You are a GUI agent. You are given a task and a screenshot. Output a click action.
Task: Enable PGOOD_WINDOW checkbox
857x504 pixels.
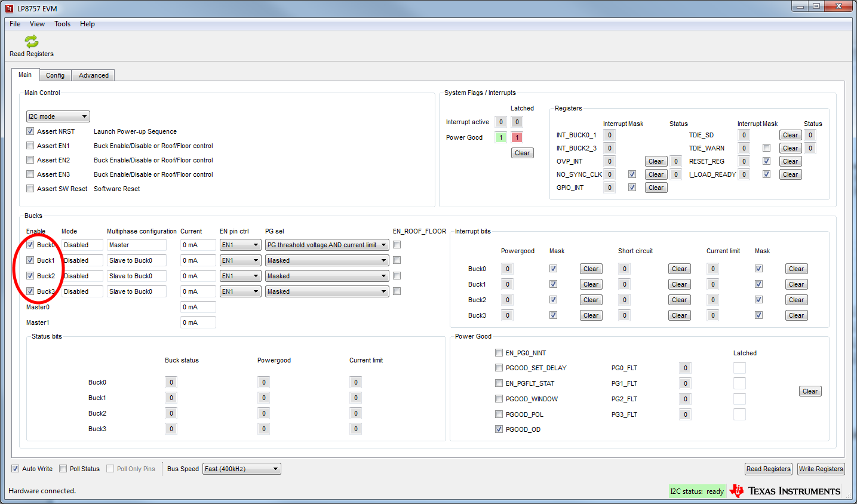pyautogui.click(x=499, y=399)
